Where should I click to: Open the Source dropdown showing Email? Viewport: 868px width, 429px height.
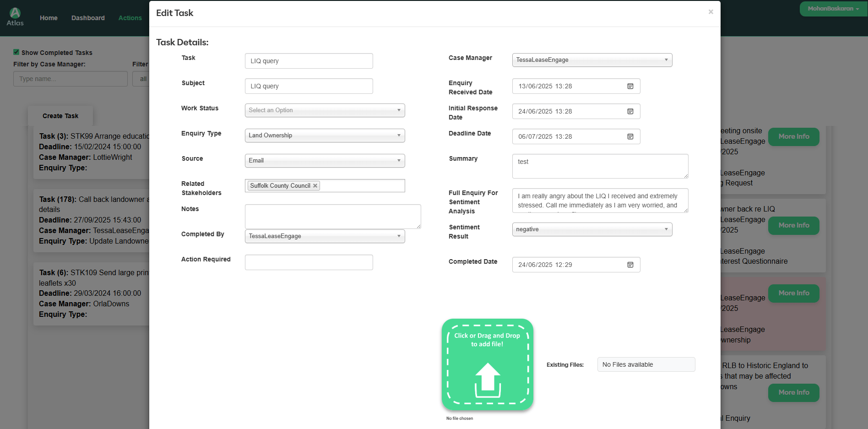(325, 161)
